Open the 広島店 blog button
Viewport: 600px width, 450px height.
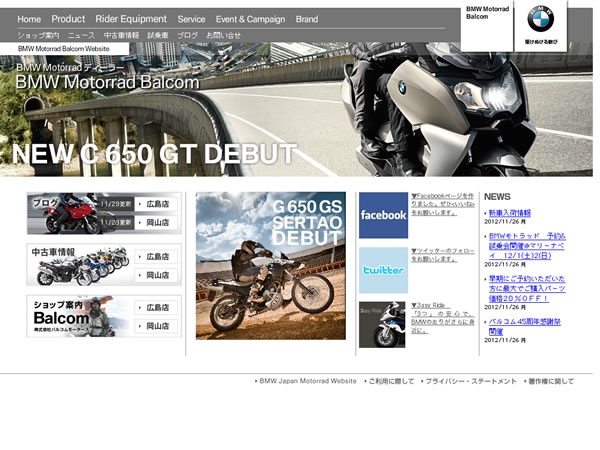pos(156,204)
